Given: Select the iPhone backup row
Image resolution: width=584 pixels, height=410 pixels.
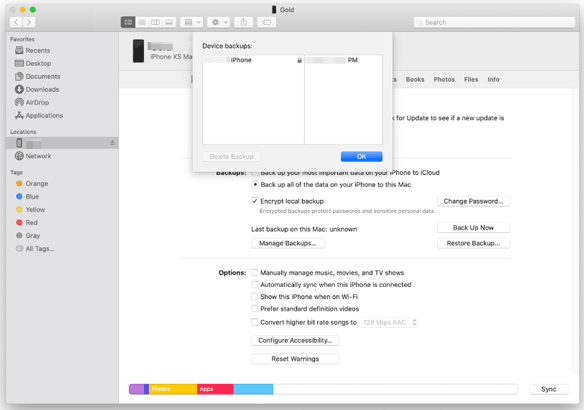Looking at the screenshot, I should 292,60.
